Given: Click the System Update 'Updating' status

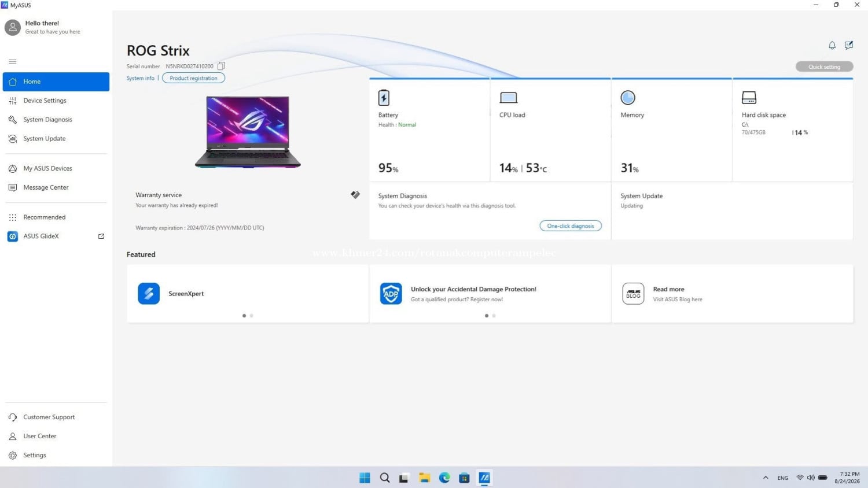Looking at the screenshot, I should [x=632, y=206].
